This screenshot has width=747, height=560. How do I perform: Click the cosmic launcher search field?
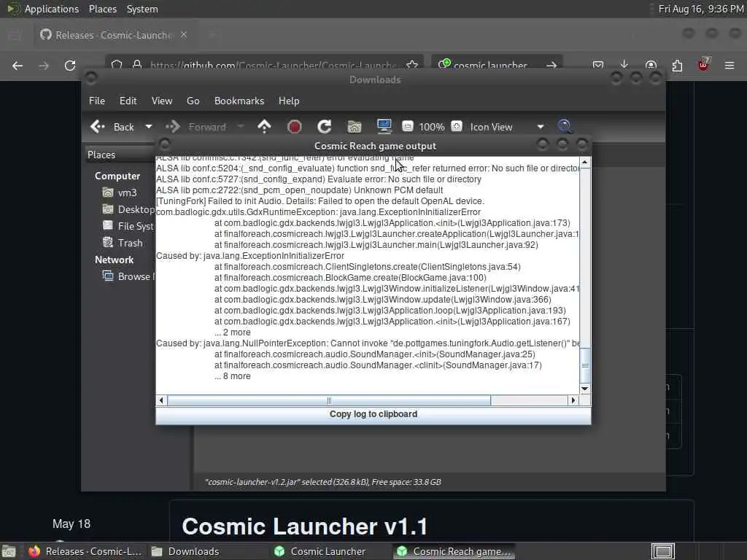(x=490, y=65)
